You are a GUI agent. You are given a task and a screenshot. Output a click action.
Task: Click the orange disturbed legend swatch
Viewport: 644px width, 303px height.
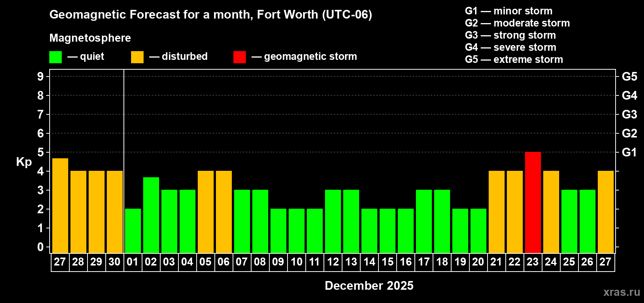point(137,57)
